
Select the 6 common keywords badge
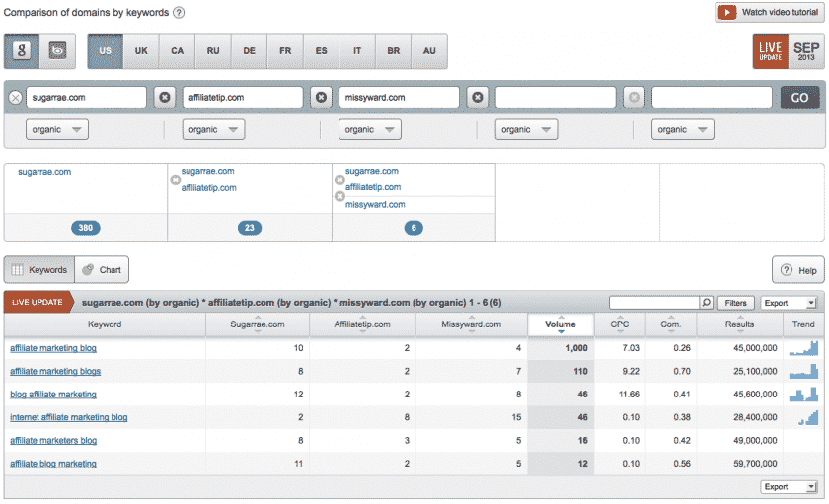pos(414,228)
